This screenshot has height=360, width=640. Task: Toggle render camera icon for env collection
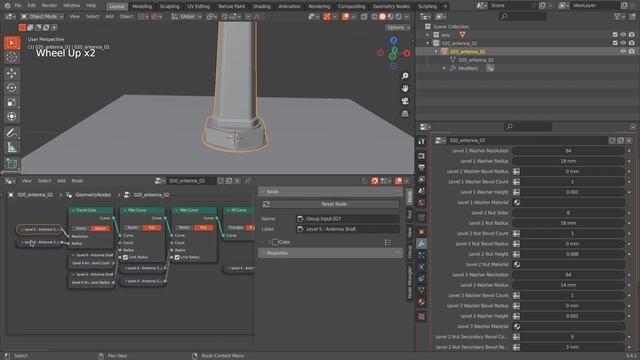pyautogui.click(x=632, y=35)
